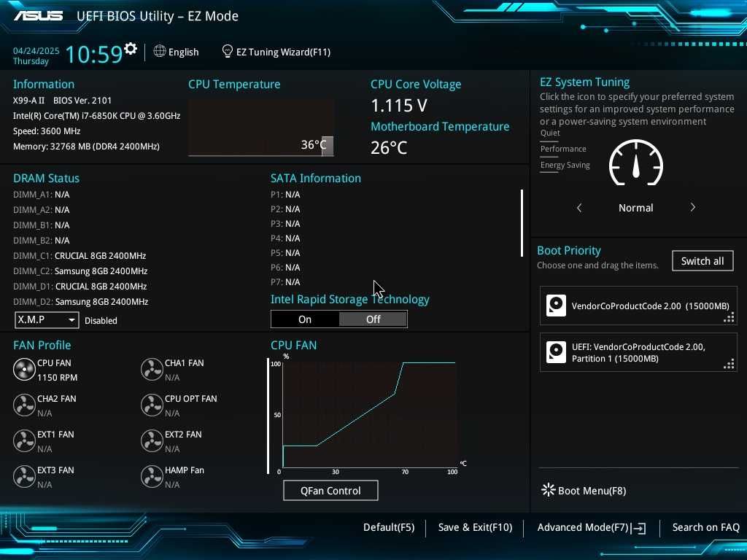The height and width of the screenshot is (560, 747).
Task: Click the globe language icon
Action: pyautogui.click(x=160, y=51)
